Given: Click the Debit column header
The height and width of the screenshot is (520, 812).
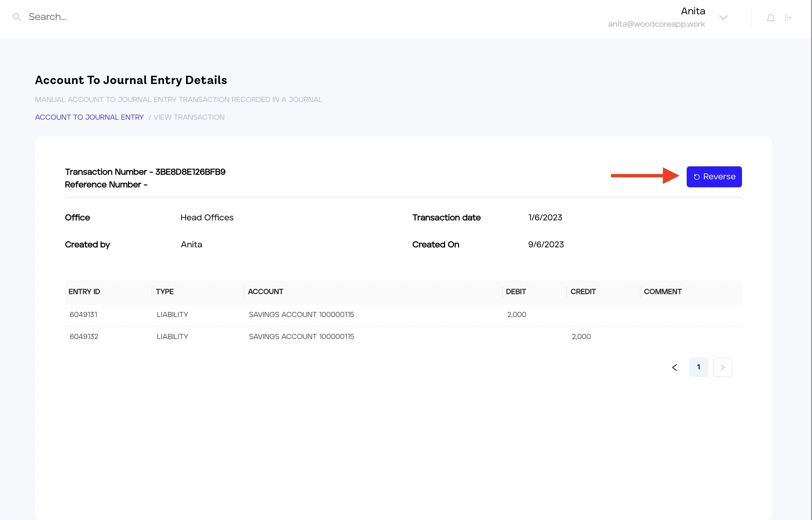Looking at the screenshot, I should pyautogui.click(x=516, y=292).
